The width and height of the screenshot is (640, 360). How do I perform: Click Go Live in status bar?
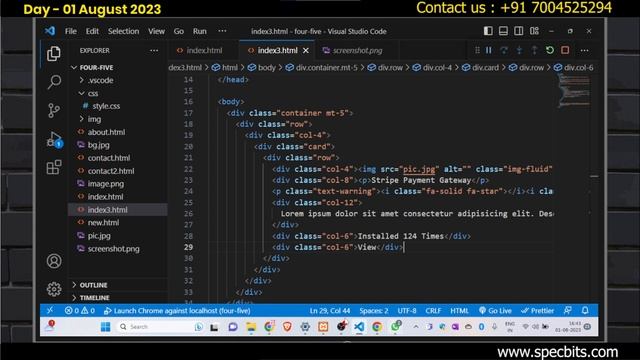[x=495, y=311]
